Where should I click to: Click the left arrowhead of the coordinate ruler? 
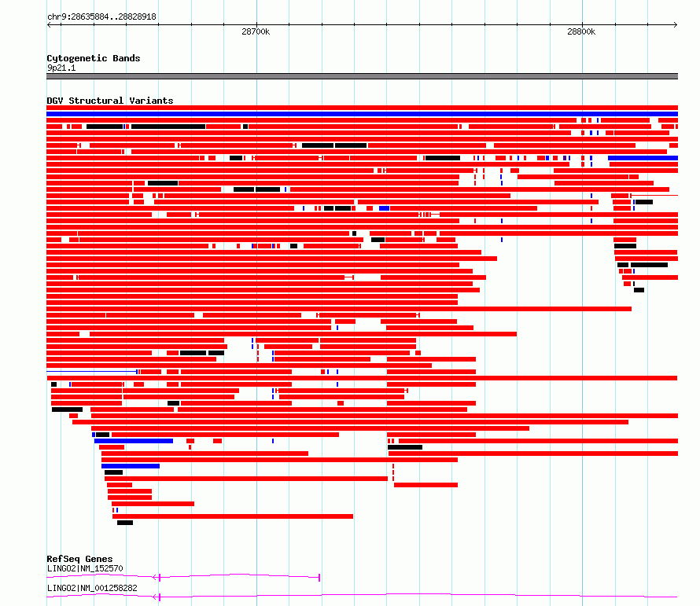click(x=49, y=25)
